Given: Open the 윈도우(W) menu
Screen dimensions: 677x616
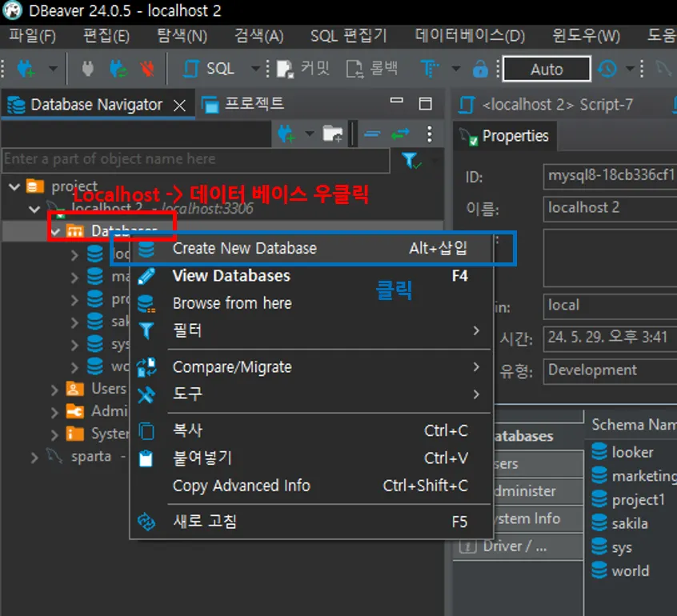Looking at the screenshot, I should pyautogui.click(x=587, y=35).
